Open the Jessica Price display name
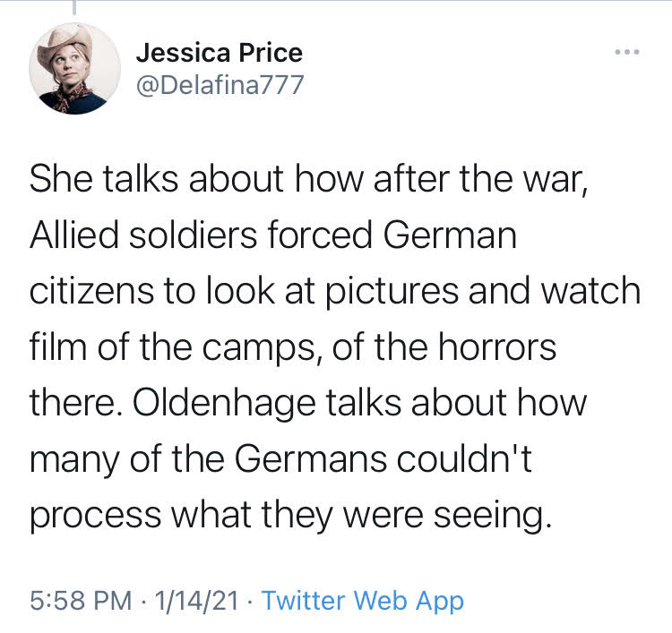The image size is (672, 633). coord(220,52)
